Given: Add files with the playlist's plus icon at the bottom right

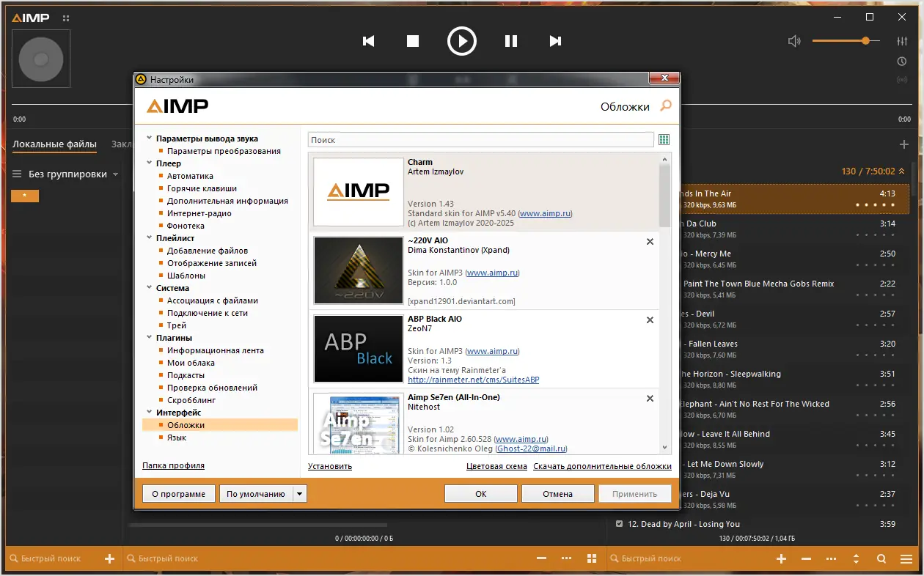Looking at the screenshot, I should [x=782, y=558].
